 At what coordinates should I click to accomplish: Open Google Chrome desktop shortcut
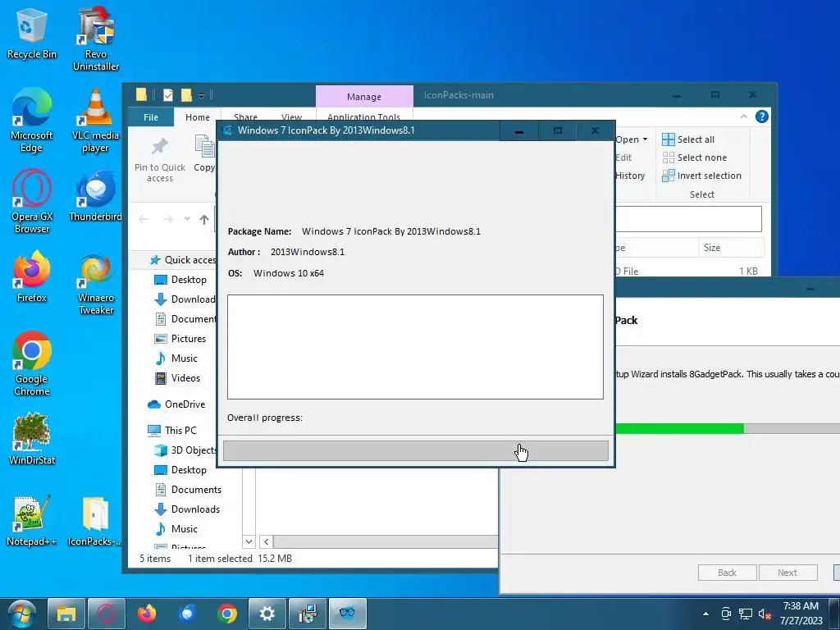click(32, 364)
